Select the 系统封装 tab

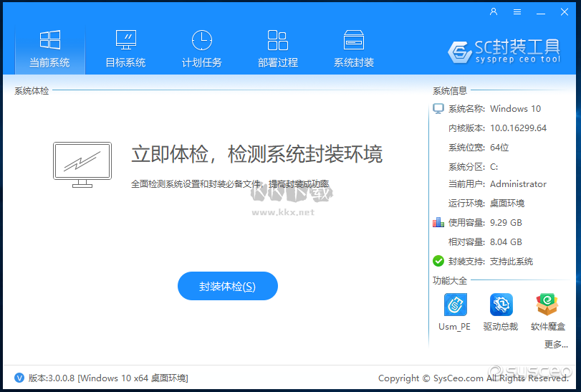pyautogui.click(x=353, y=49)
